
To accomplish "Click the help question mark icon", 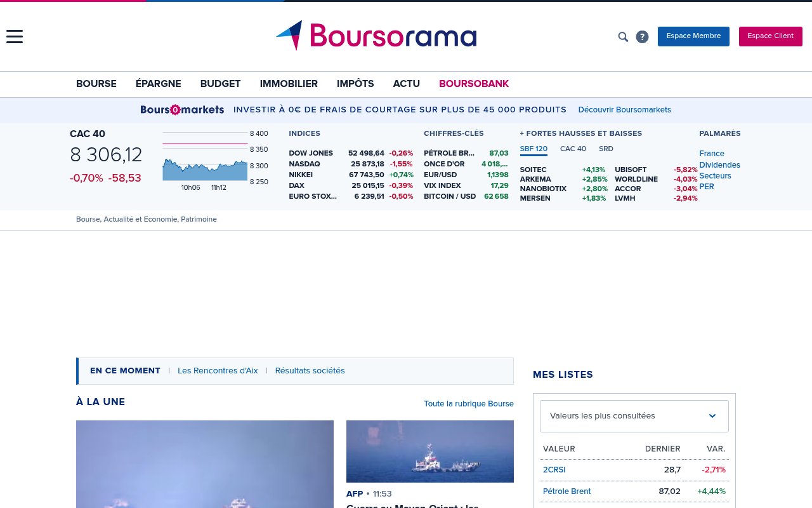I will 642,37.
